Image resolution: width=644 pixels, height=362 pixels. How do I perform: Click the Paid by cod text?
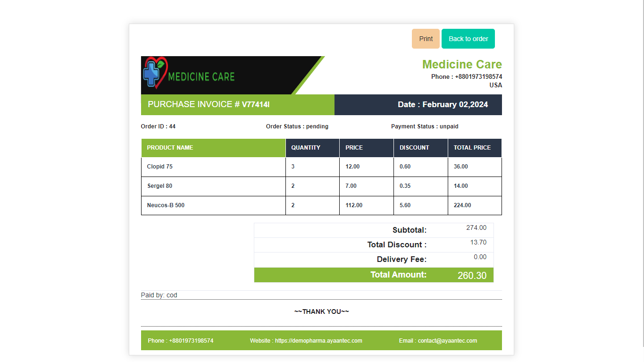click(x=159, y=295)
